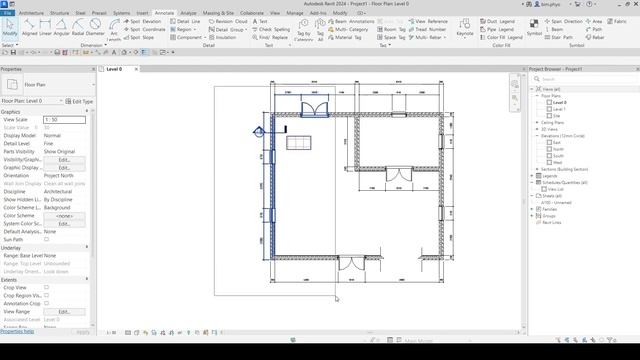
Task: Expand the Ceiling Plans tree node
Action: click(538, 122)
